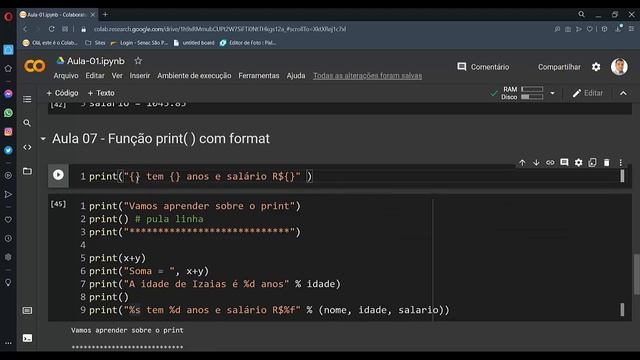Select the Aula-01.ipynb browser tab

57,14
